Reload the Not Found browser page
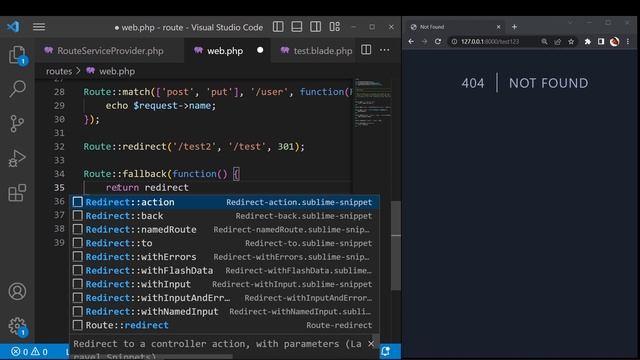640x360 pixels. (x=438, y=41)
